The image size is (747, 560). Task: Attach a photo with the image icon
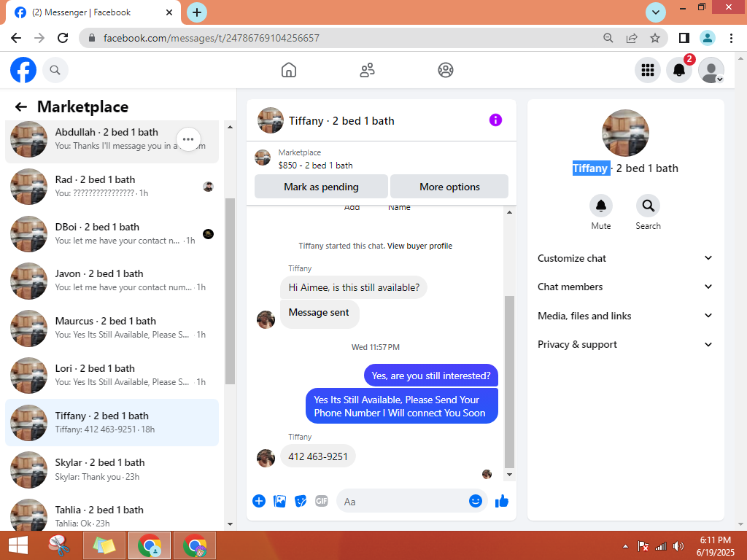279,501
